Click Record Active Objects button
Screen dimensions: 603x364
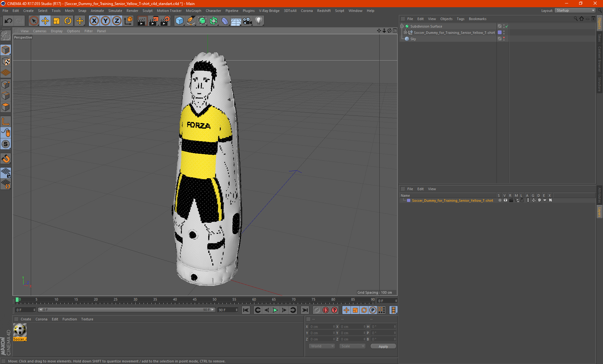point(317,310)
